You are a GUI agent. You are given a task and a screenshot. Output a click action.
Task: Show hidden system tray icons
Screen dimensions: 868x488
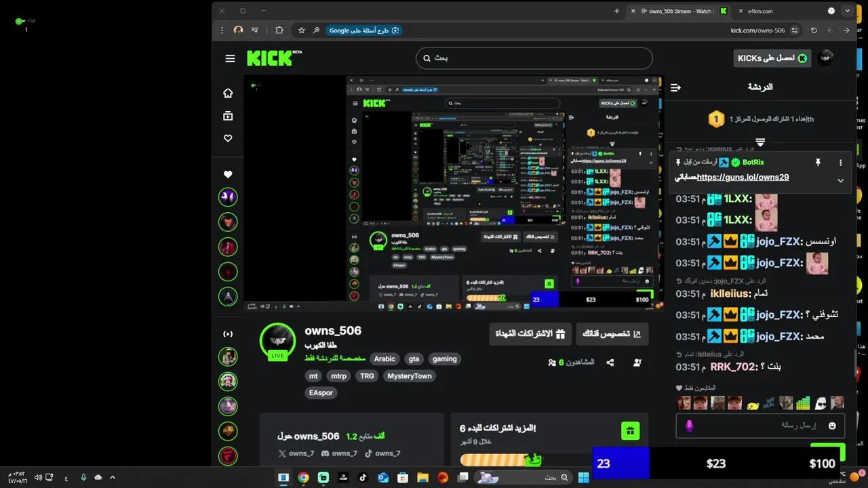click(113, 477)
